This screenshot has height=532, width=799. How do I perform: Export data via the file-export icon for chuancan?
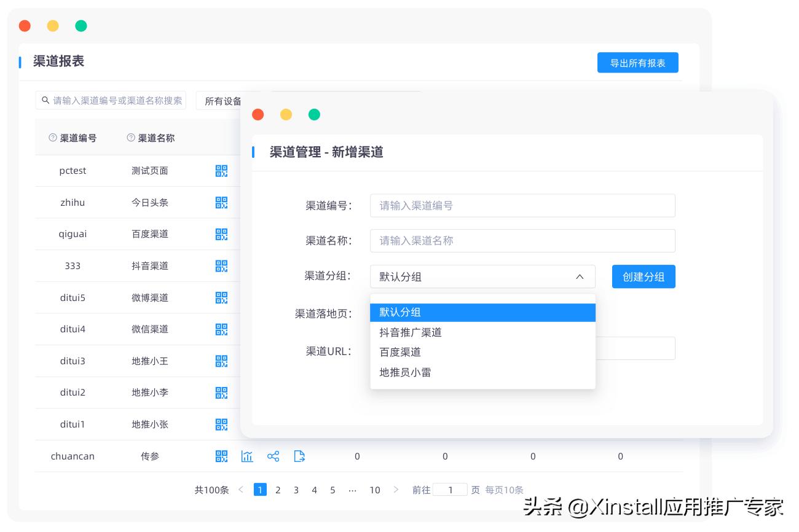coord(299,456)
